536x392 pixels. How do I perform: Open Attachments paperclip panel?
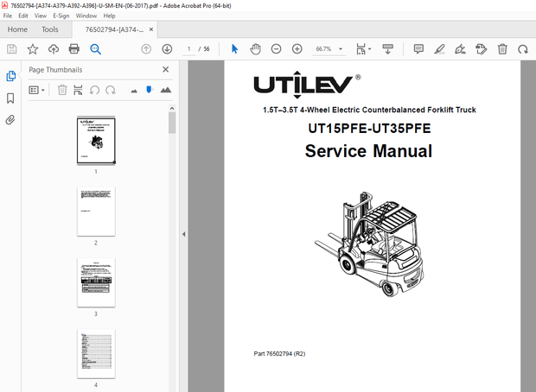[10, 120]
